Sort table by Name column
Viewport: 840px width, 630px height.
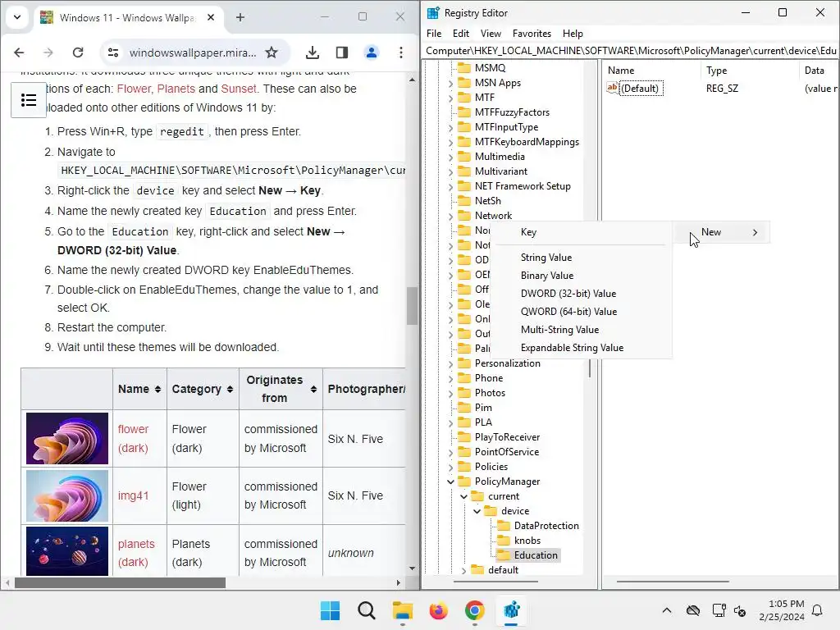coord(157,390)
